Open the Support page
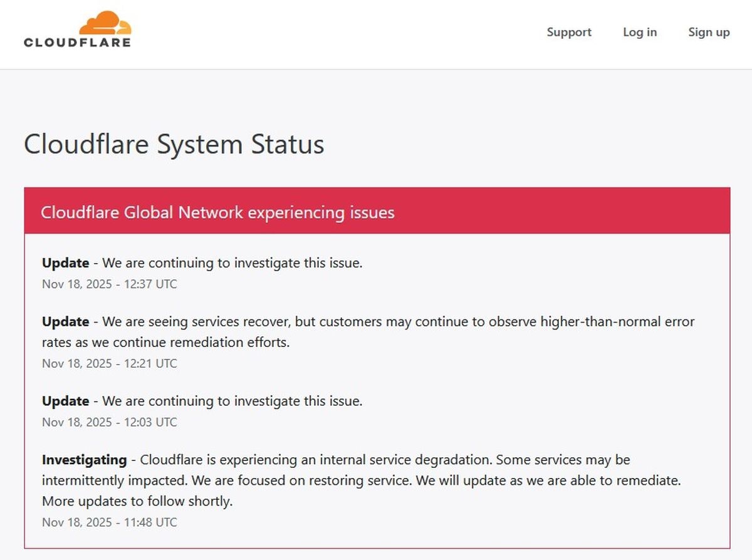 coord(568,32)
